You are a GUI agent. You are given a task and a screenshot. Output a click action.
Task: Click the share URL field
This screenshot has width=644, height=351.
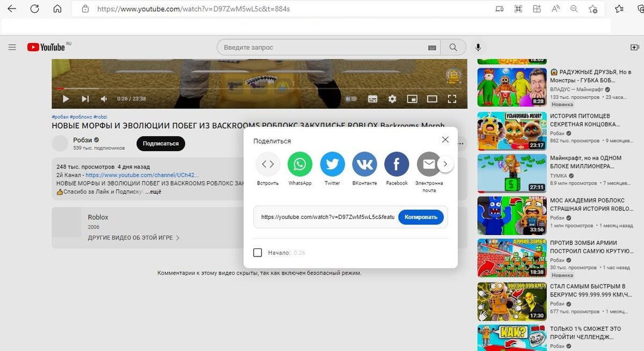point(327,217)
